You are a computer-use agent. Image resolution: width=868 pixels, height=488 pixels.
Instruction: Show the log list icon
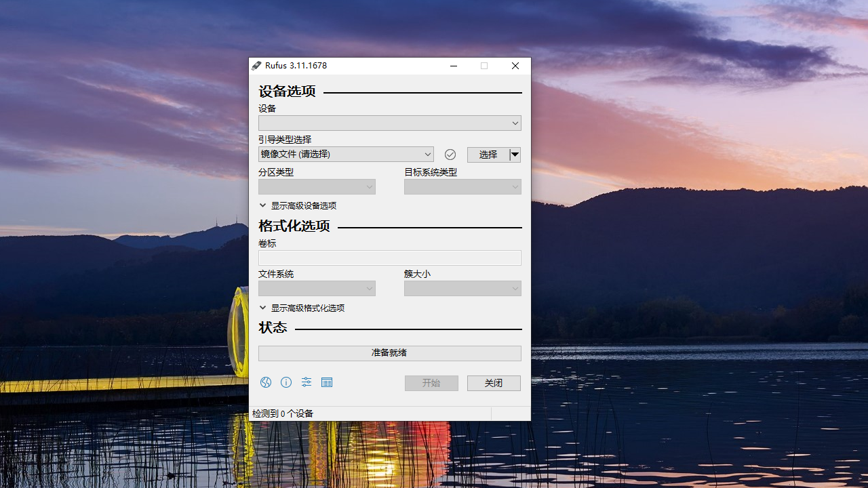(x=327, y=382)
